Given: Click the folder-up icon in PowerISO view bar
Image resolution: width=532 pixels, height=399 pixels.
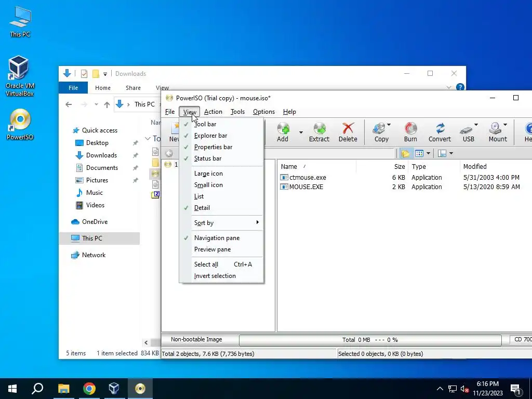Looking at the screenshot, I should pyautogui.click(x=405, y=153).
